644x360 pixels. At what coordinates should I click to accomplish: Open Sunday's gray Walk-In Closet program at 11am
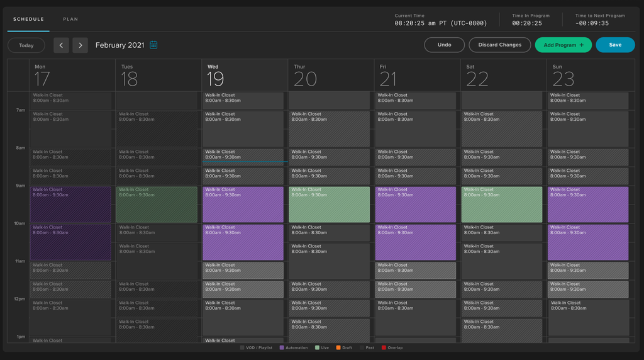click(588, 271)
